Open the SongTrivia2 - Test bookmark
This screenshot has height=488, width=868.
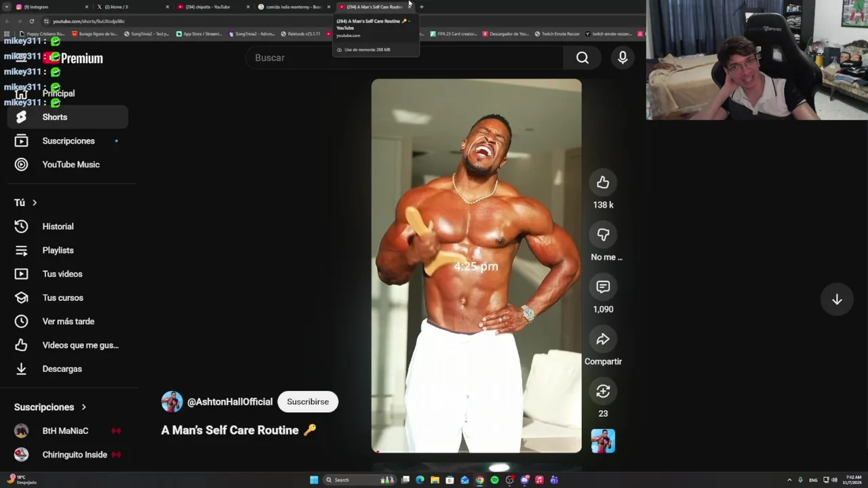[x=147, y=33]
